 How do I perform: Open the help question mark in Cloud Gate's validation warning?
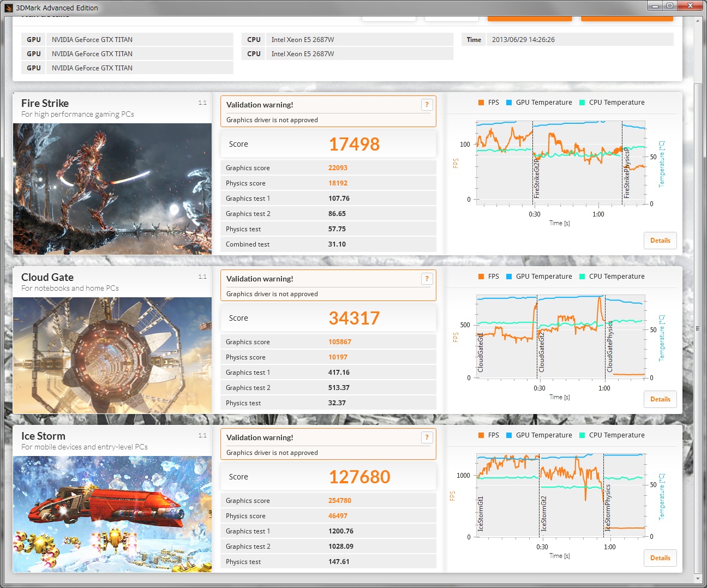click(x=427, y=279)
